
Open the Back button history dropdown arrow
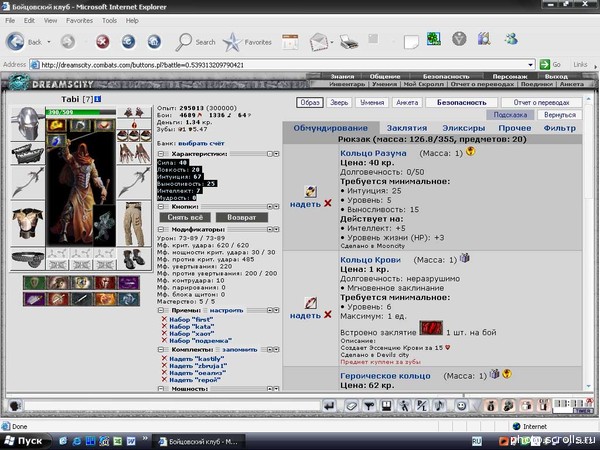pos(49,42)
